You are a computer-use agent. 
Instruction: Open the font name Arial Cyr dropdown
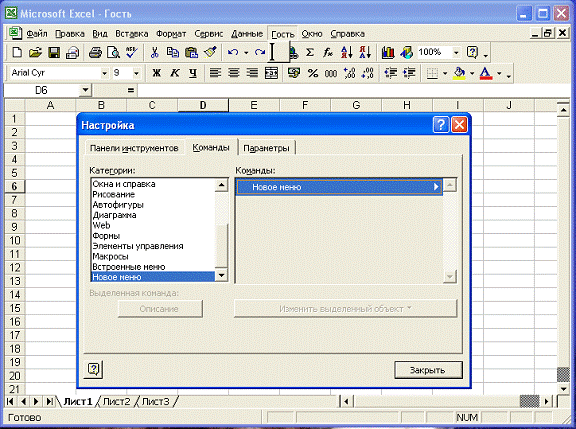(104, 73)
